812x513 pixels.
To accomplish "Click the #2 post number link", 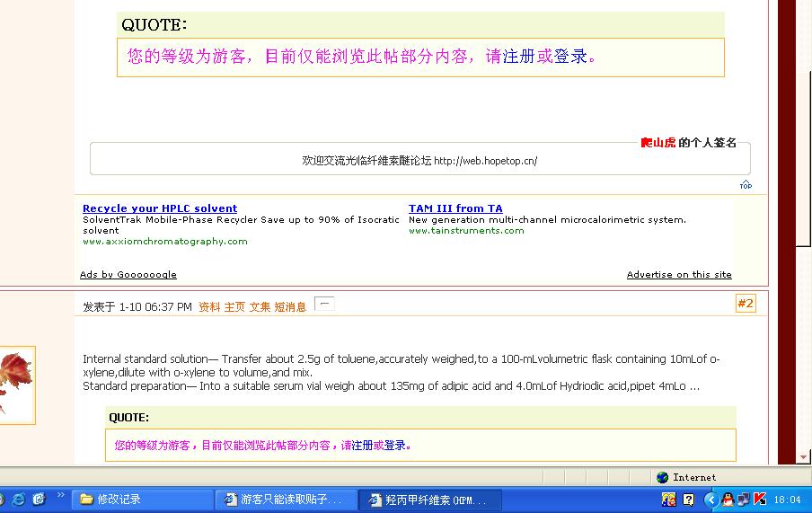I will pyautogui.click(x=746, y=304).
